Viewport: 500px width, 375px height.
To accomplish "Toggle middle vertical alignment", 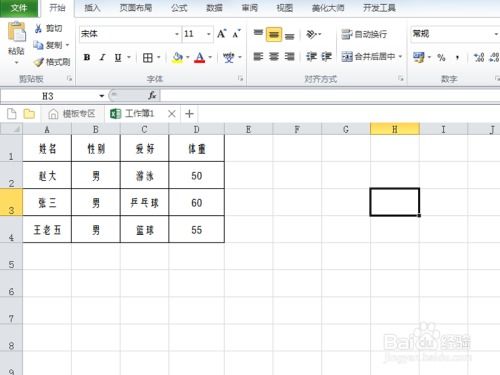I will (274, 34).
